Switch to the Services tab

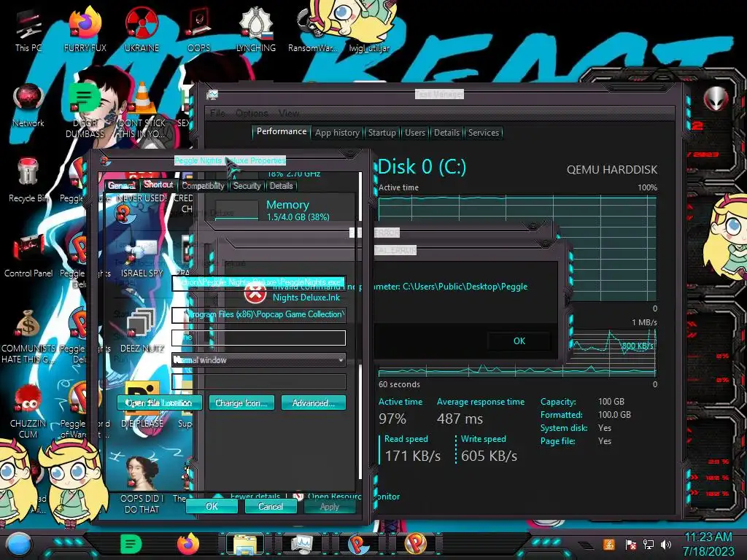[484, 133]
